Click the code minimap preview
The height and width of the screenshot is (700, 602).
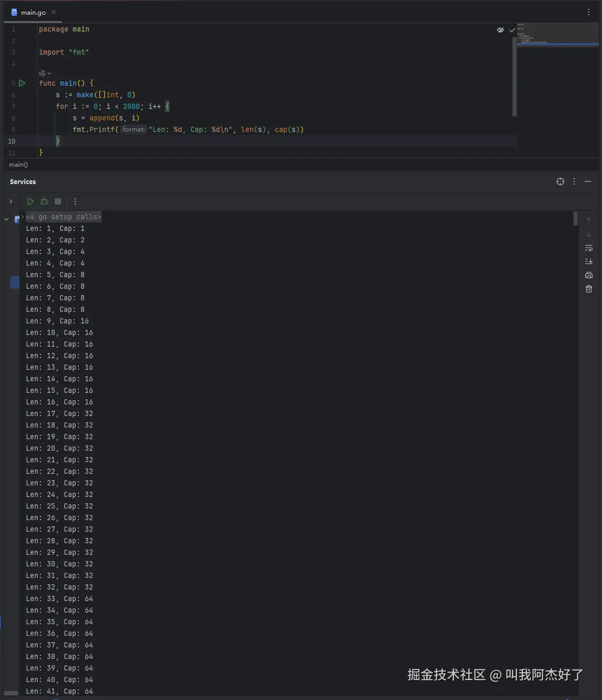click(x=558, y=36)
